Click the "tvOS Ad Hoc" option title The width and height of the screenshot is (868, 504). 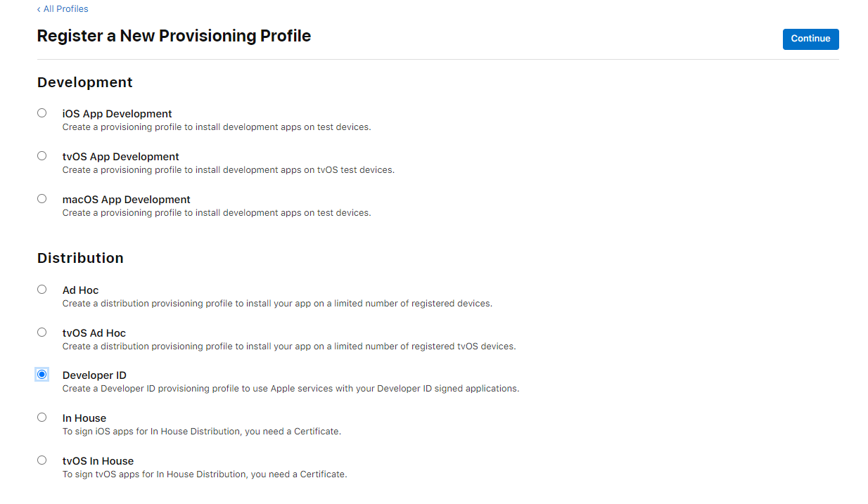coord(94,333)
